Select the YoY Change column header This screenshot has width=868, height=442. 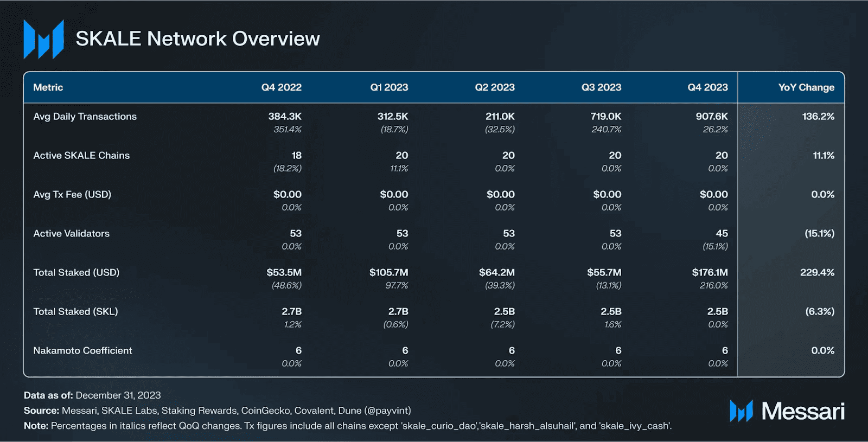pyautogui.click(x=806, y=87)
